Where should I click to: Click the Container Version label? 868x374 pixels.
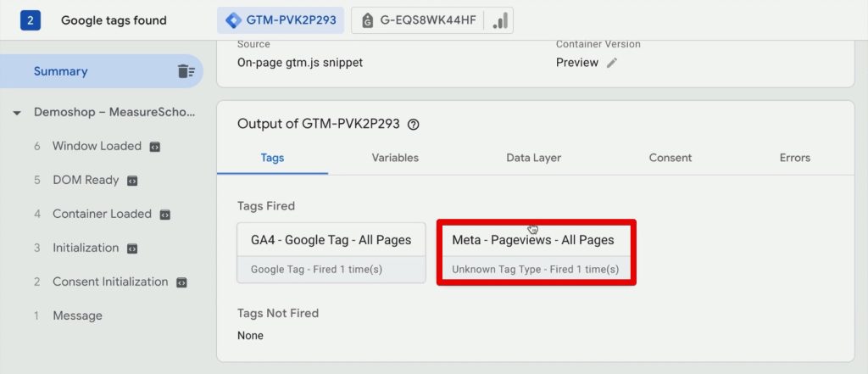click(598, 44)
